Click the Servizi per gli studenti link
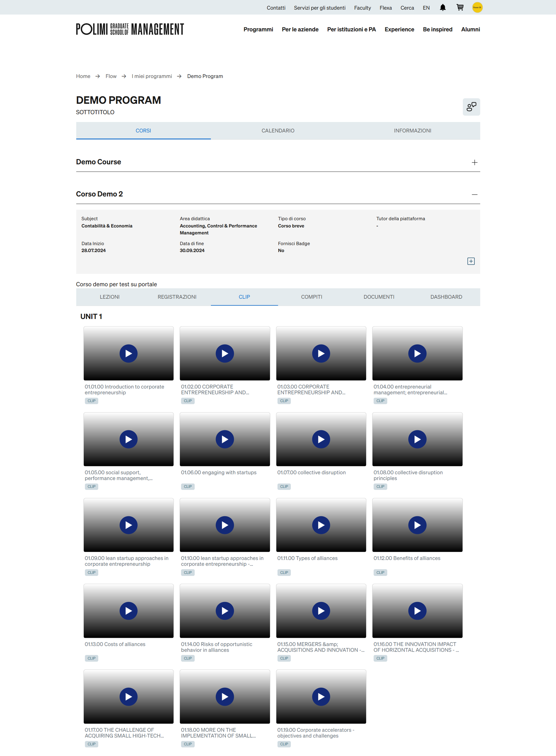This screenshot has height=756, width=556. point(319,8)
